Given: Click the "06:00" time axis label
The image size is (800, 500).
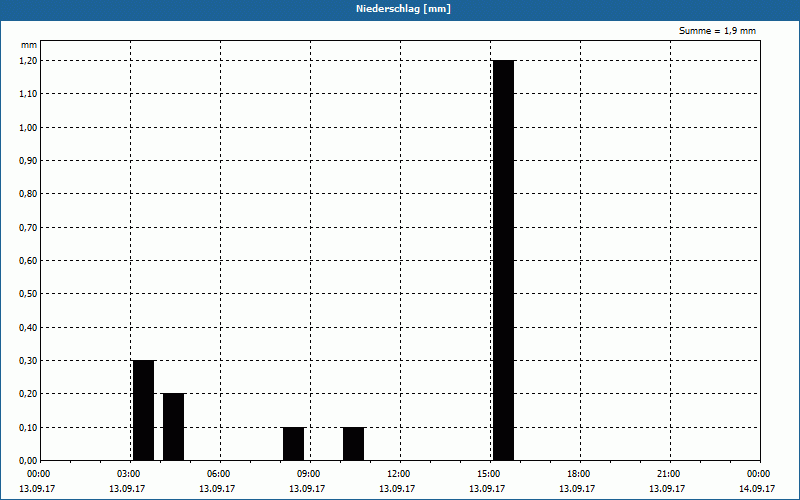Looking at the screenshot, I should [219, 474].
